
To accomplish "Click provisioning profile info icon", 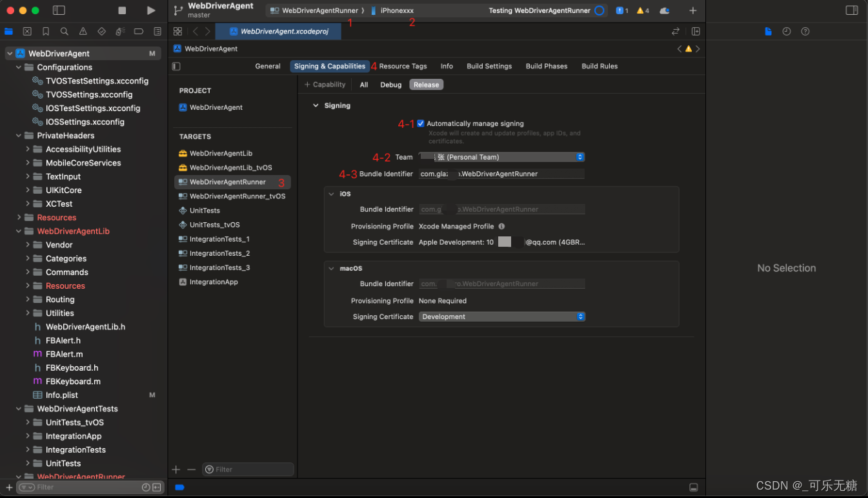I will (501, 226).
